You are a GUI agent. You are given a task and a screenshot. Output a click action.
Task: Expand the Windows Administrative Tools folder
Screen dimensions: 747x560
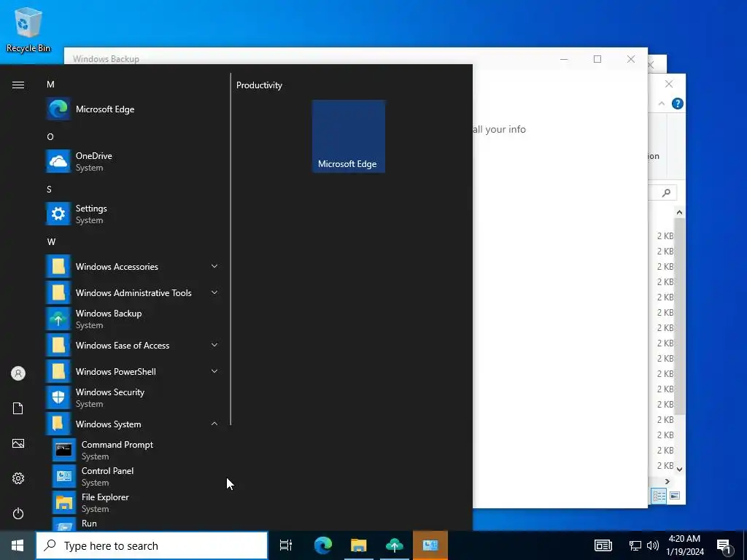coord(133,293)
